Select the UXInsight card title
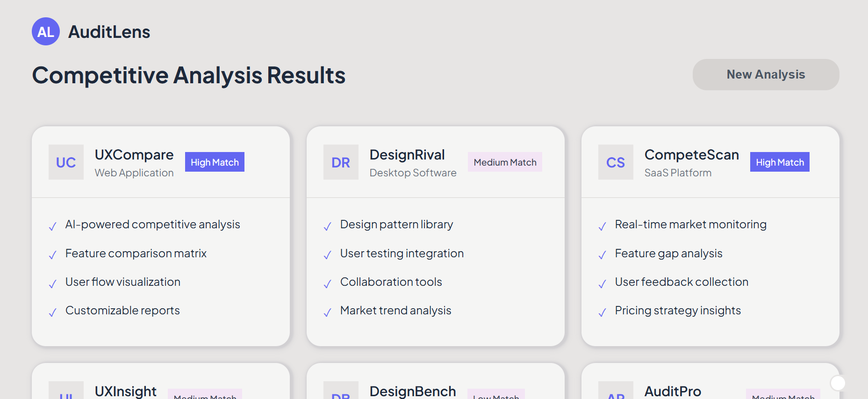The image size is (868, 399). 125,391
